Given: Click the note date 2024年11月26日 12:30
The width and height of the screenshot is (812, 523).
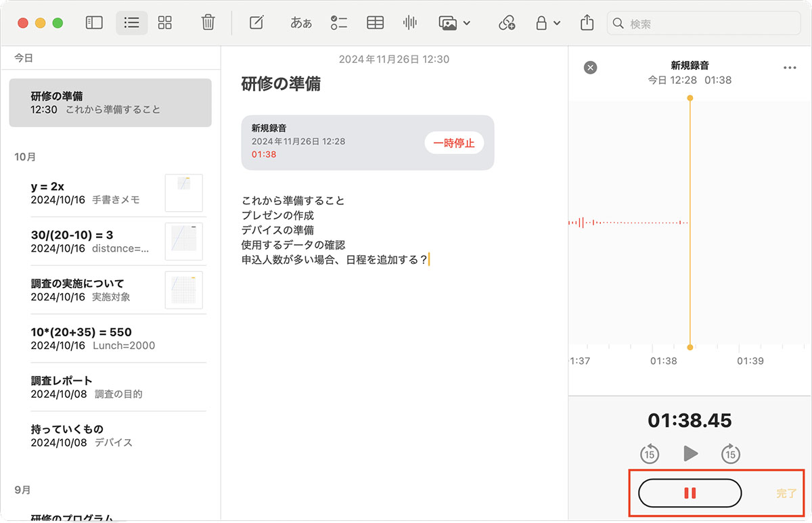Looking at the screenshot, I should pos(394,60).
